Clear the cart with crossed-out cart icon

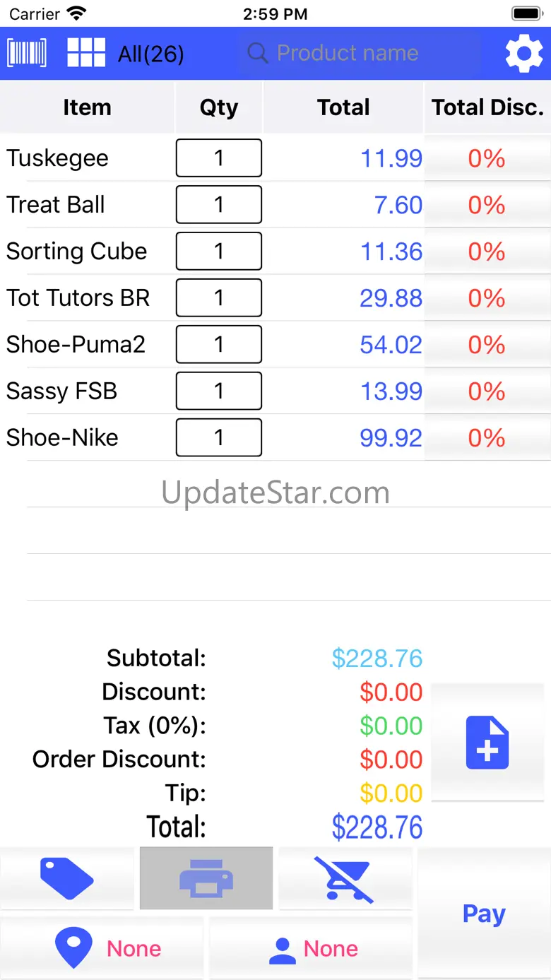pos(345,879)
